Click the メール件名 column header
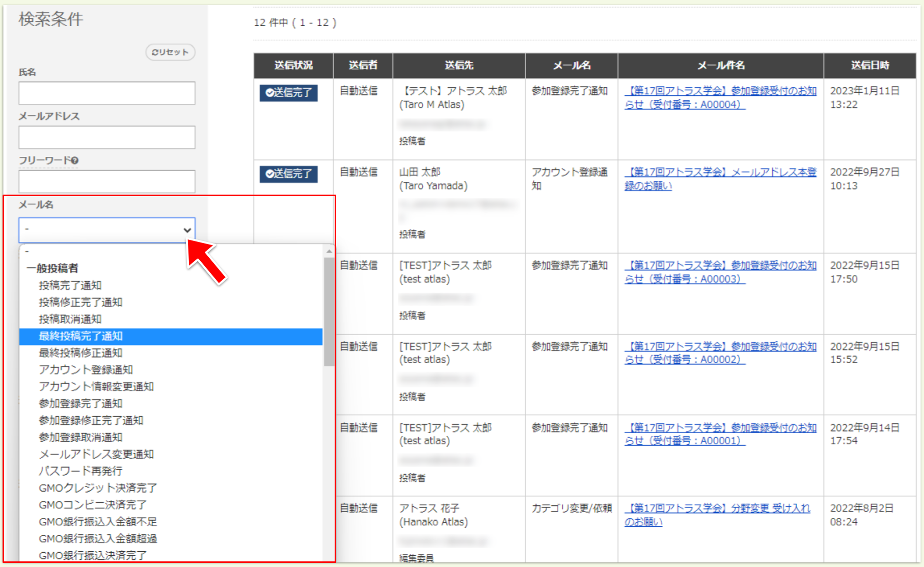The width and height of the screenshot is (924, 567). [x=720, y=65]
